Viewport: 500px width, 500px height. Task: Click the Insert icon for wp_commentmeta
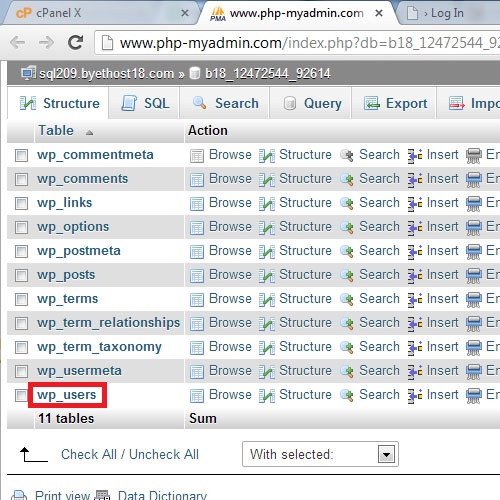(415, 155)
